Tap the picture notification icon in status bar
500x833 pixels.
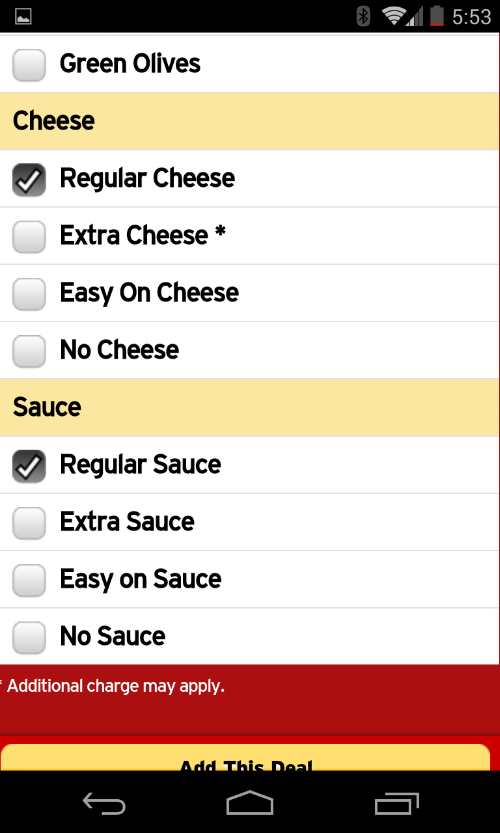23,16
